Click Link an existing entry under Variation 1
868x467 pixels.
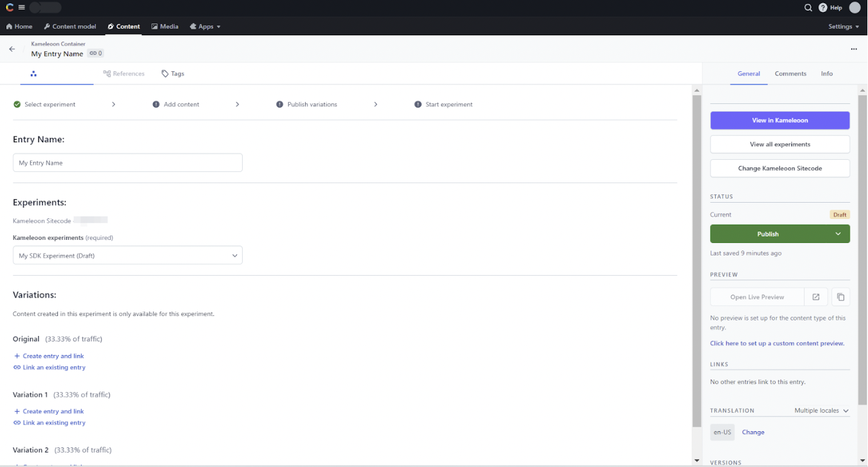53,423
